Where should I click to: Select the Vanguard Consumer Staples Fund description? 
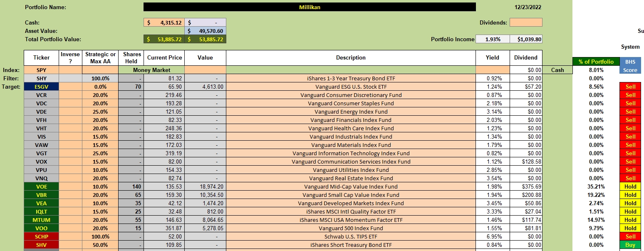tap(351, 103)
